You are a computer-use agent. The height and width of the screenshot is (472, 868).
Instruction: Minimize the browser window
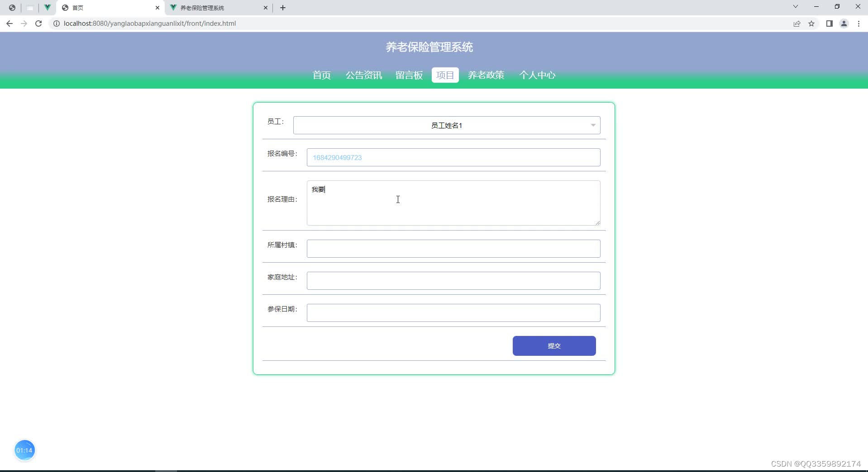[816, 7]
